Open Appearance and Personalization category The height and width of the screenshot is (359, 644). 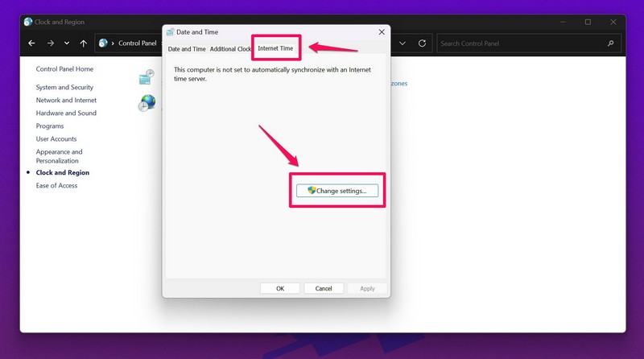pyautogui.click(x=59, y=156)
